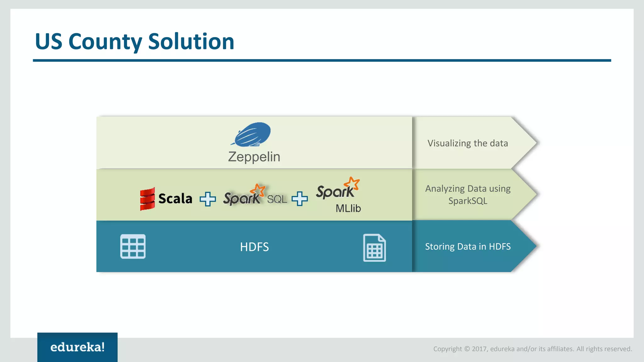The image size is (644, 362).
Task: Click the US County Solution title
Action: 135,41
